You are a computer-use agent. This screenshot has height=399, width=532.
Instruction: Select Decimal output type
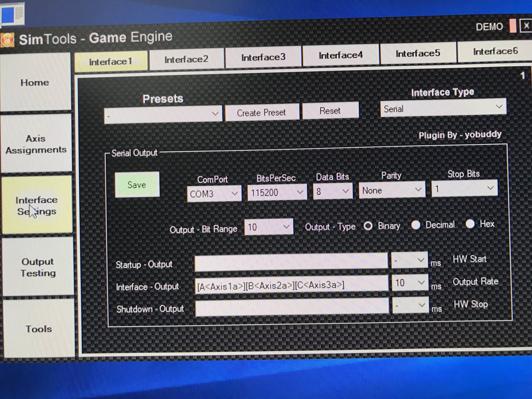(416, 225)
